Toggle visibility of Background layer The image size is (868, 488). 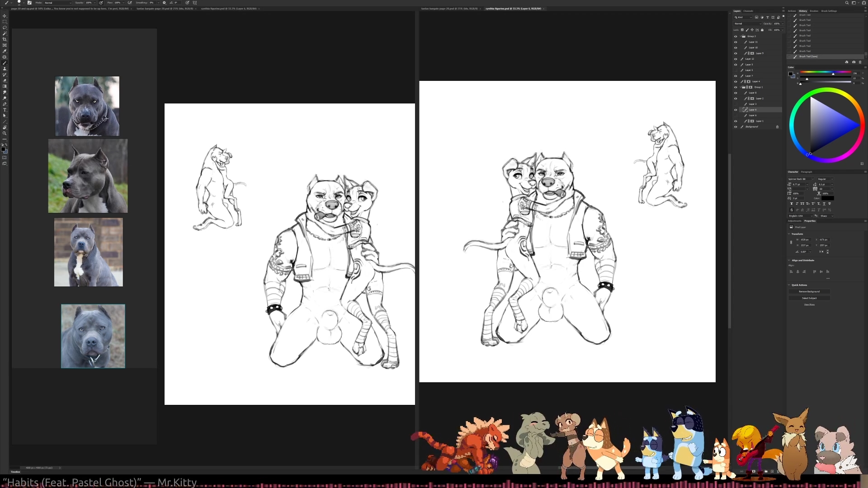pos(736,127)
